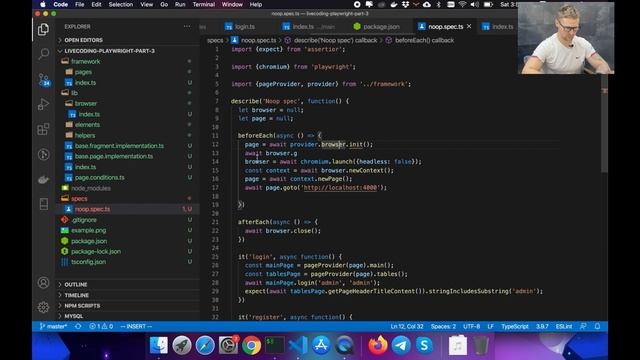The width and height of the screenshot is (640, 360).
Task: Open the Terminal menu
Action: 203,4
